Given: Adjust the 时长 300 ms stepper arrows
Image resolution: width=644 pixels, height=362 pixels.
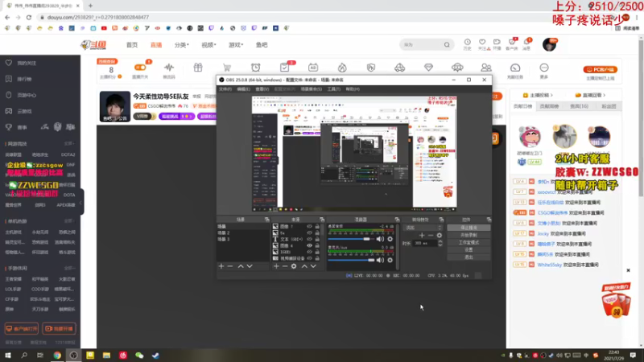Looking at the screenshot, I should 440,243.
